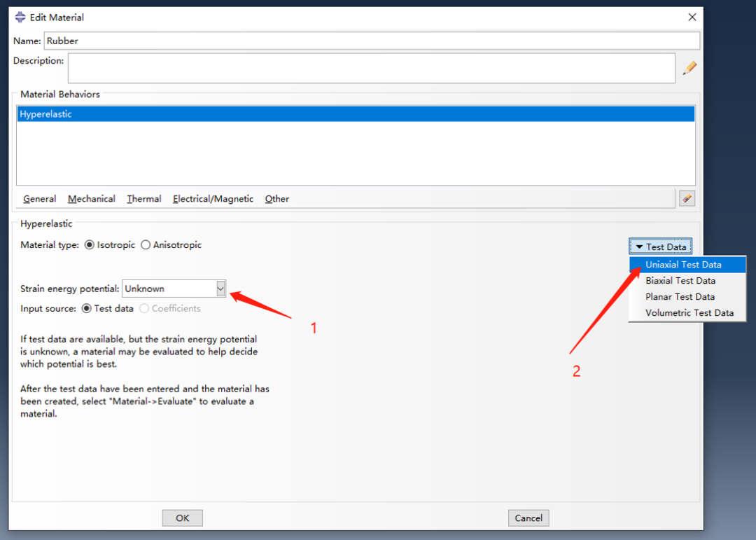Open the Thermal menu
756x540 pixels.
[143, 199]
